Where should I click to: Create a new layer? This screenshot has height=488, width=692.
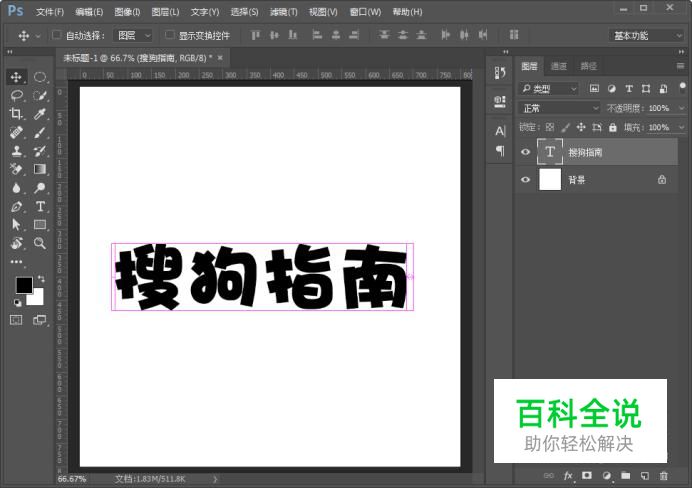[x=645, y=476]
